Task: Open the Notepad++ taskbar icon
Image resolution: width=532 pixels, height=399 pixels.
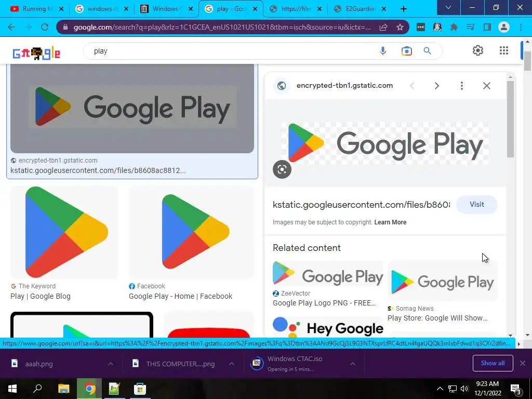Action: click(x=114, y=389)
